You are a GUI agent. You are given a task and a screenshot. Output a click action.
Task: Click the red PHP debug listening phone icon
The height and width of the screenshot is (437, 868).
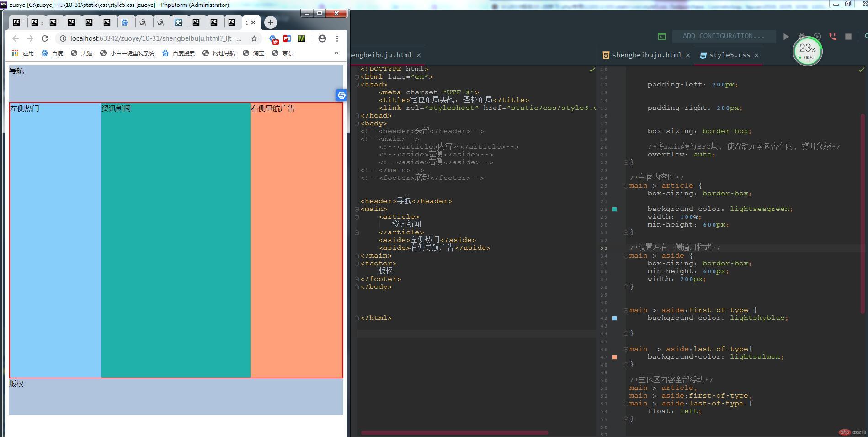(x=833, y=37)
